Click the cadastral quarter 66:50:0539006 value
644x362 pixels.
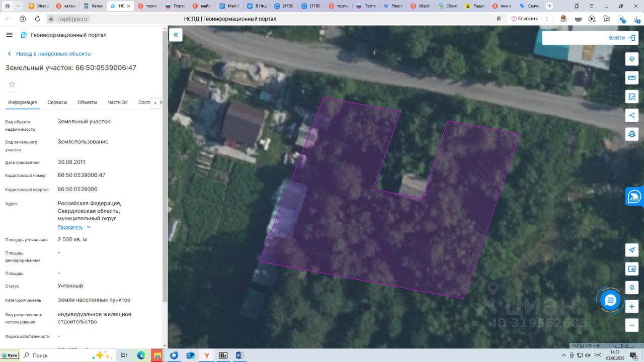[77, 189]
